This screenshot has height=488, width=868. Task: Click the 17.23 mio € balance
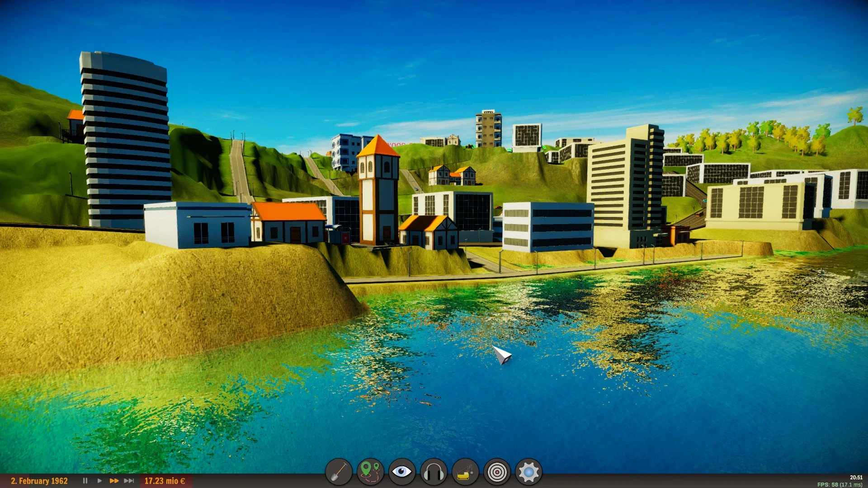[165, 481]
